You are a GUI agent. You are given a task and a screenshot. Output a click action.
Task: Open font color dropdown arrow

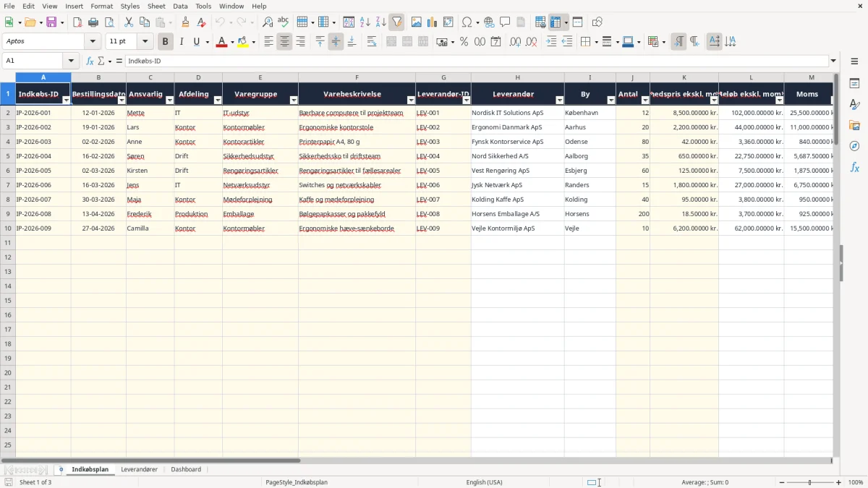[231, 42]
